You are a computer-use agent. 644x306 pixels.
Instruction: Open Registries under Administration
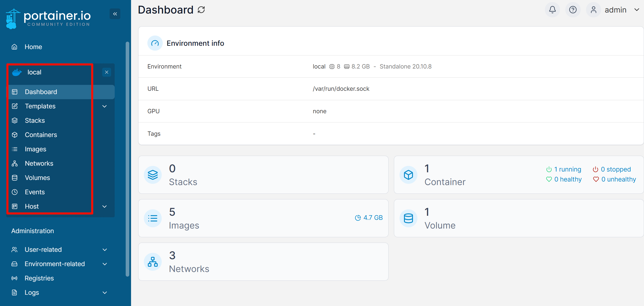(x=39, y=278)
